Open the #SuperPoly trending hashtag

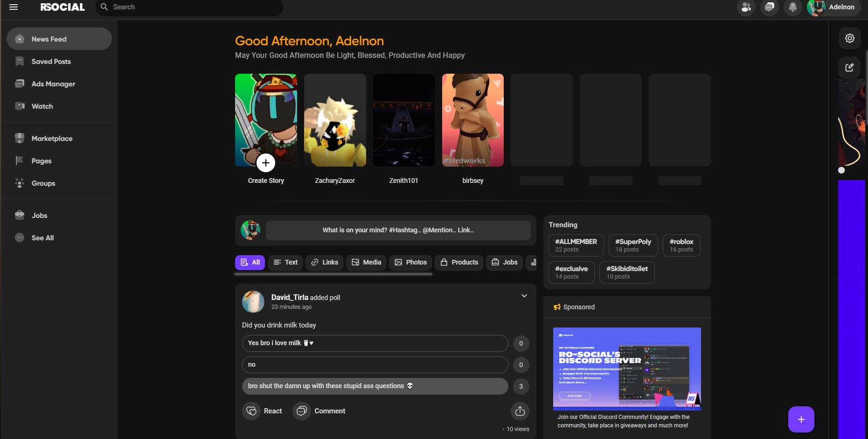[633, 245]
